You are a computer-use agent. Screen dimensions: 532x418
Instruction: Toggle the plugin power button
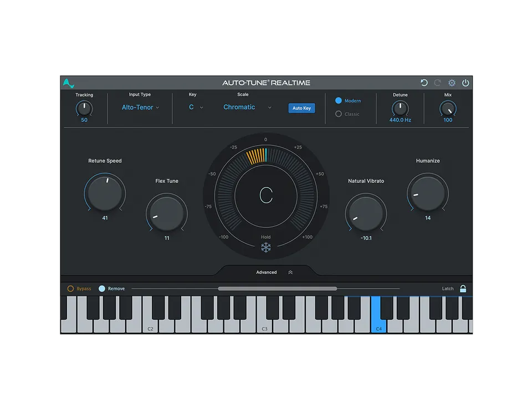[465, 83]
